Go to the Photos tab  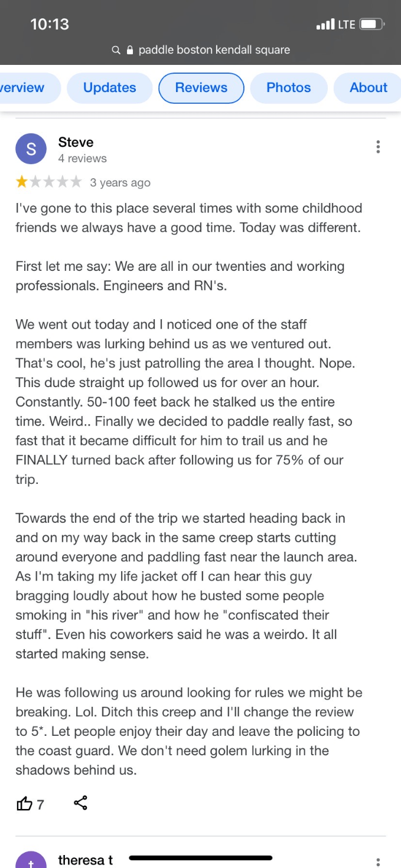(289, 88)
